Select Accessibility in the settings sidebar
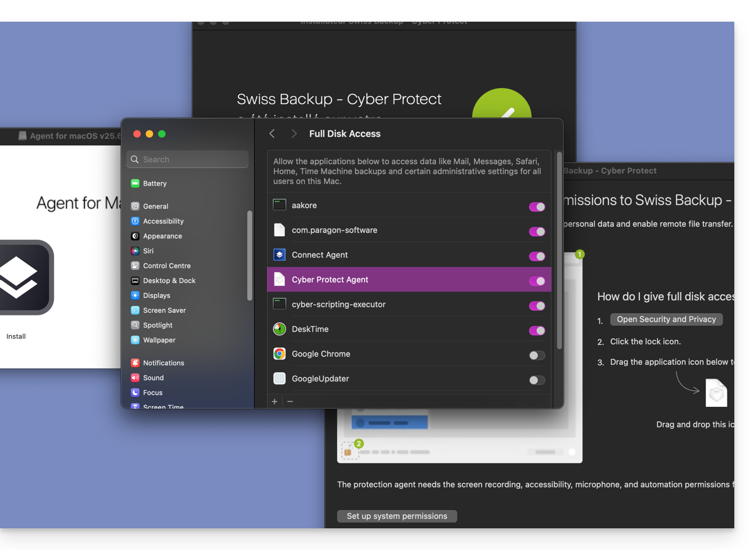The image size is (756, 550). [157, 221]
